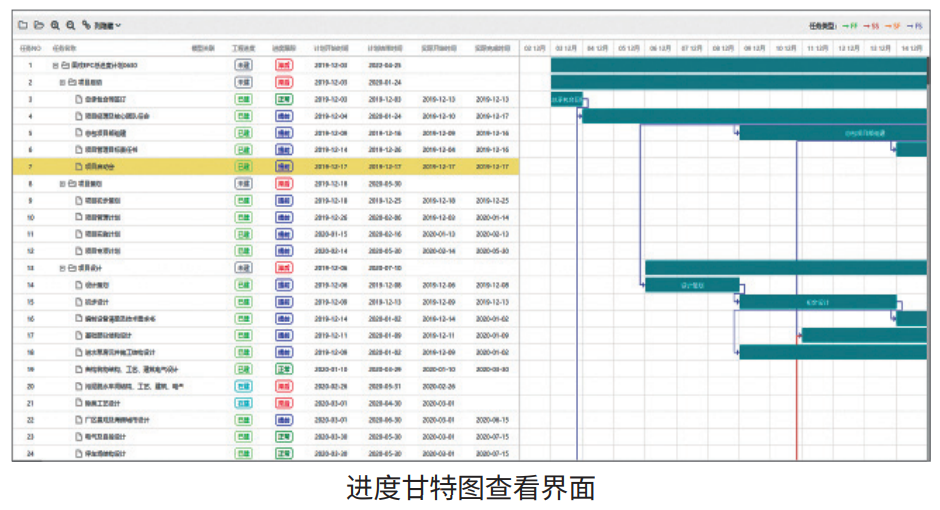Image resolution: width=940 pixels, height=510 pixels.
Task: Click the SF orange arrow legend item
Action: (893, 26)
